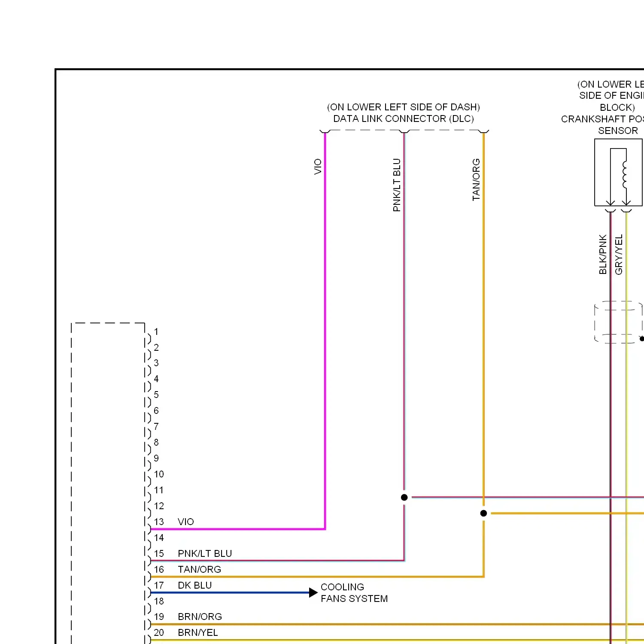Click the SENSOR label above crankshaft box
Screen dimensions: 644x644
coord(618,131)
